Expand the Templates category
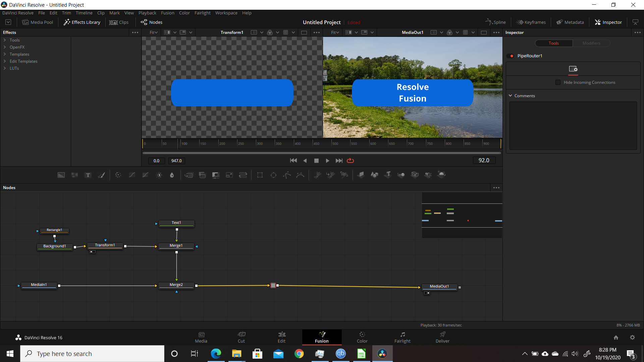 coord(5,54)
